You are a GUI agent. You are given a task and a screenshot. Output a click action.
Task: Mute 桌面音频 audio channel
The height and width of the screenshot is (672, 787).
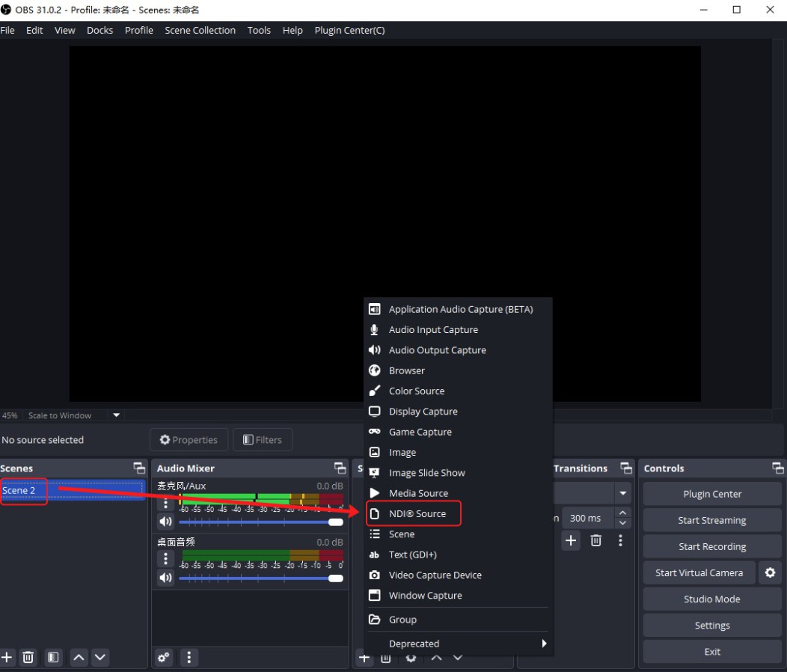pyautogui.click(x=165, y=578)
